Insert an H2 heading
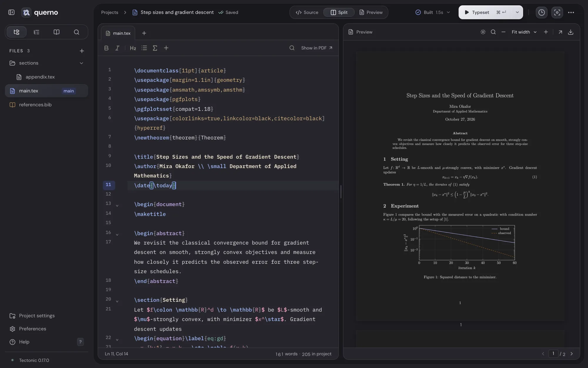Screen dimensions: 588x368 pos(133,48)
